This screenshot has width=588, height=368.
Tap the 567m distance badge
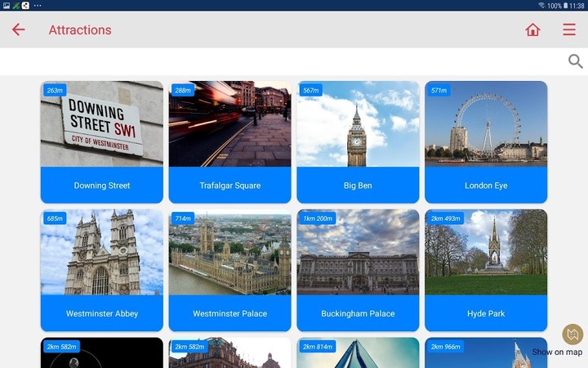(x=311, y=90)
